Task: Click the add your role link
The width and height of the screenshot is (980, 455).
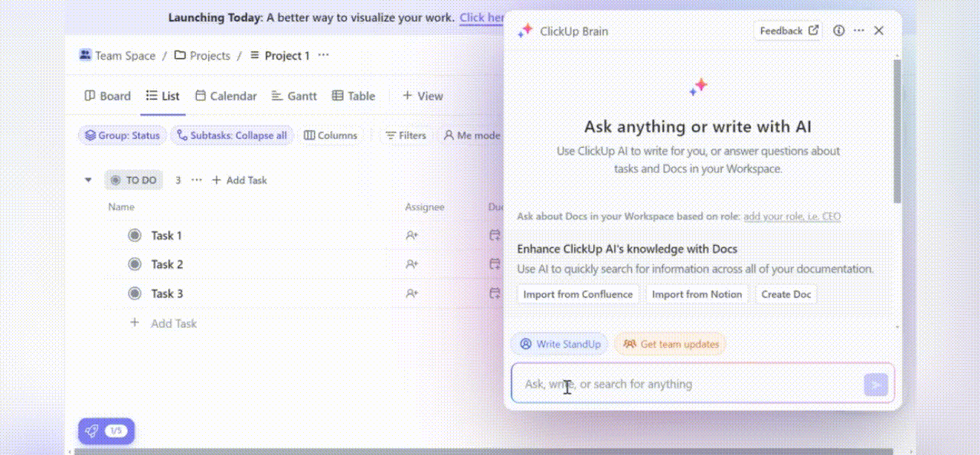Action: [792, 217]
